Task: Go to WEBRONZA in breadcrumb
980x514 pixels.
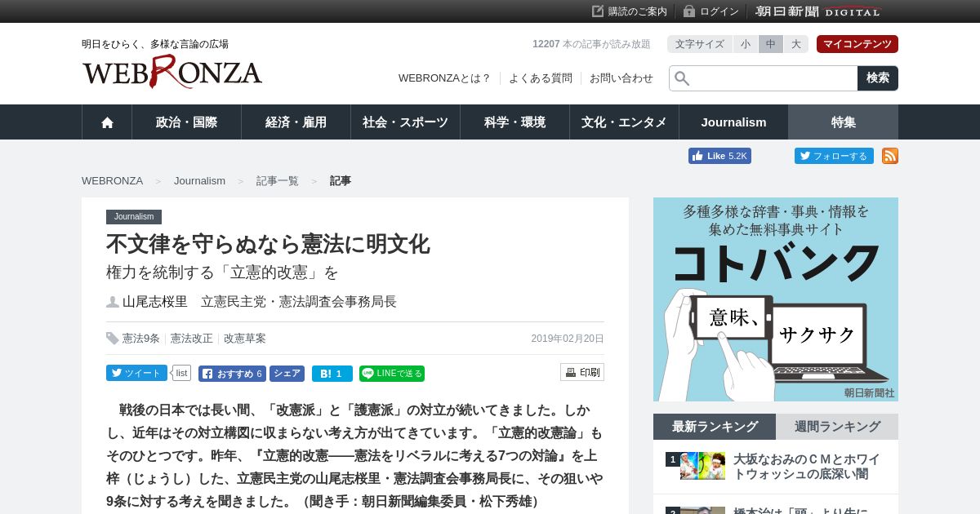Action: pos(112,180)
